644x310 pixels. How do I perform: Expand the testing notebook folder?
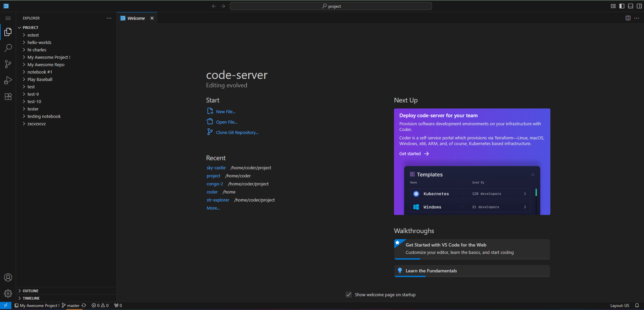[x=66, y=116]
